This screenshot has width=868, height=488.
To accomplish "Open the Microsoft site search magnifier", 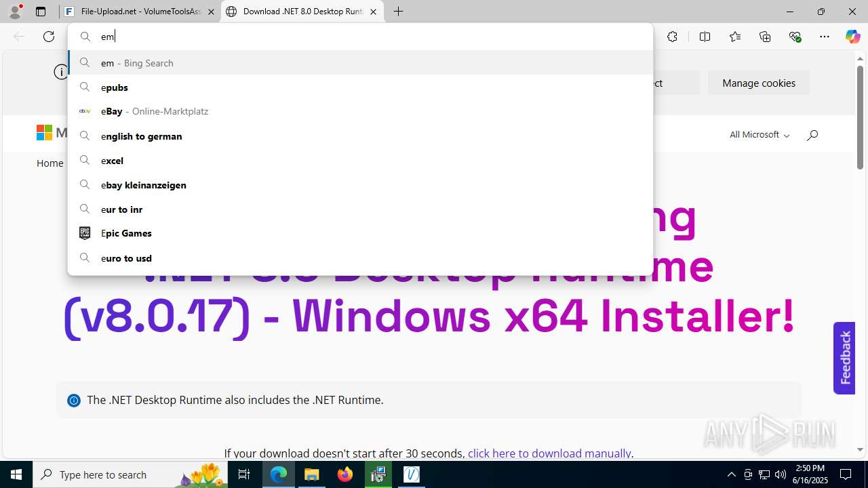I will point(812,134).
